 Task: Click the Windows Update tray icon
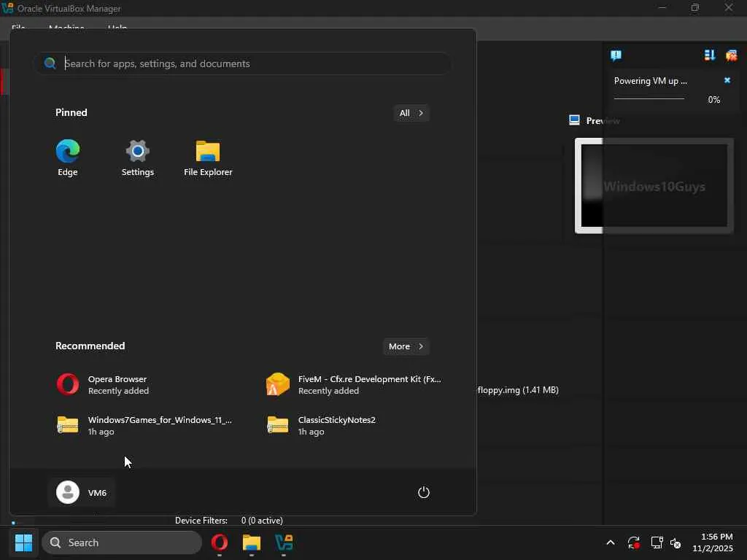(x=633, y=543)
